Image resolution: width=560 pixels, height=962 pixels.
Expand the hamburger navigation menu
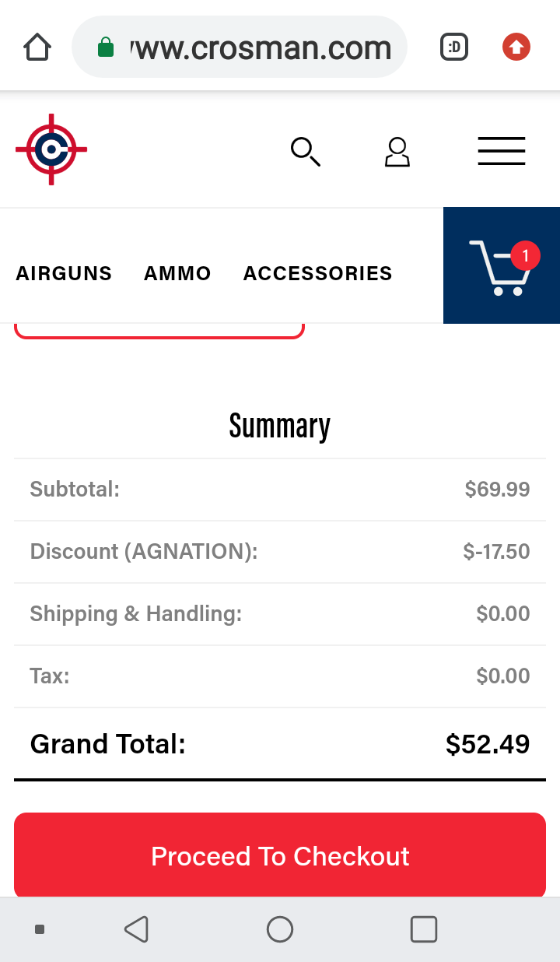point(502,151)
